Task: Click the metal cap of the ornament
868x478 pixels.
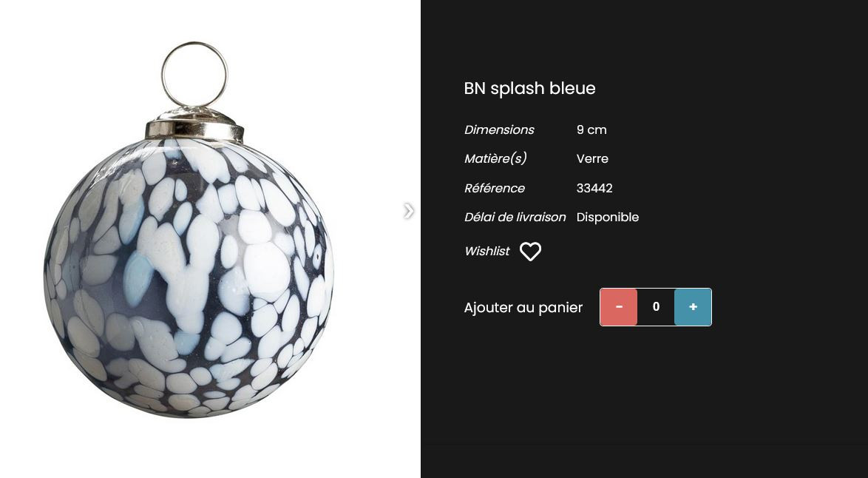Action: [194, 124]
